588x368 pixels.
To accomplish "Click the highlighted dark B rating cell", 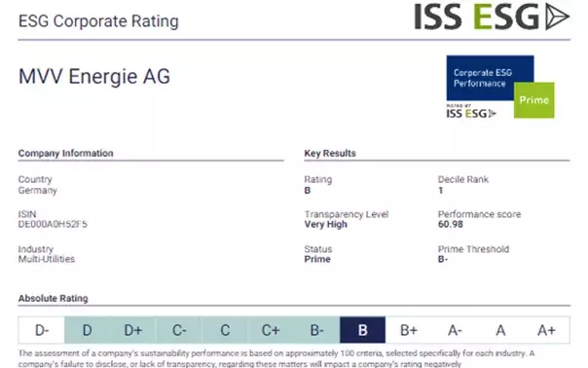I will click(x=362, y=330).
